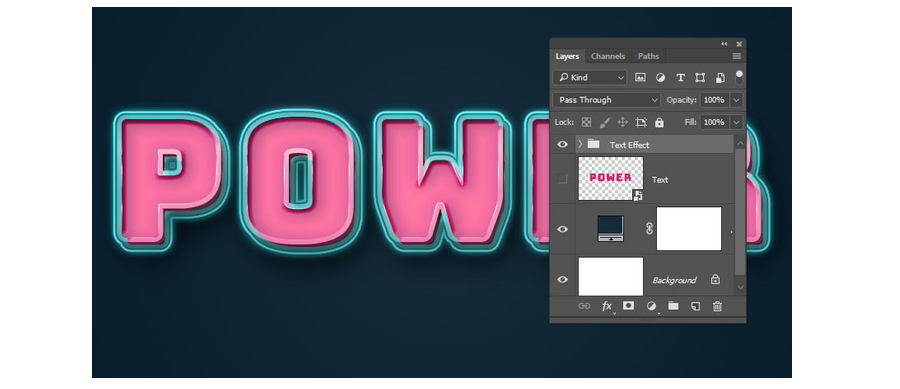Viewport: 900px width, 389px height.
Task: Switch to the Paths tab
Action: [x=649, y=56]
